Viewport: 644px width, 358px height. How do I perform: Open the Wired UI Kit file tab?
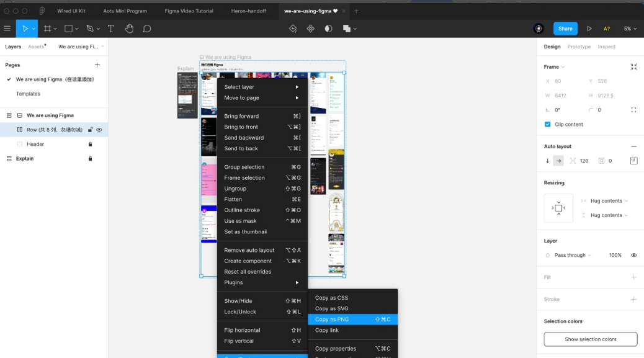(x=71, y=11)
